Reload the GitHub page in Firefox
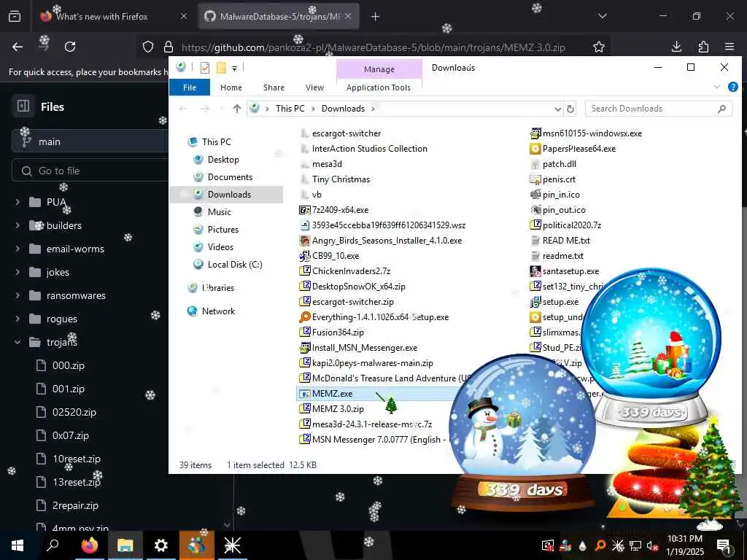Viewport: 747px width, 560px height. click(x=70, y=47)
